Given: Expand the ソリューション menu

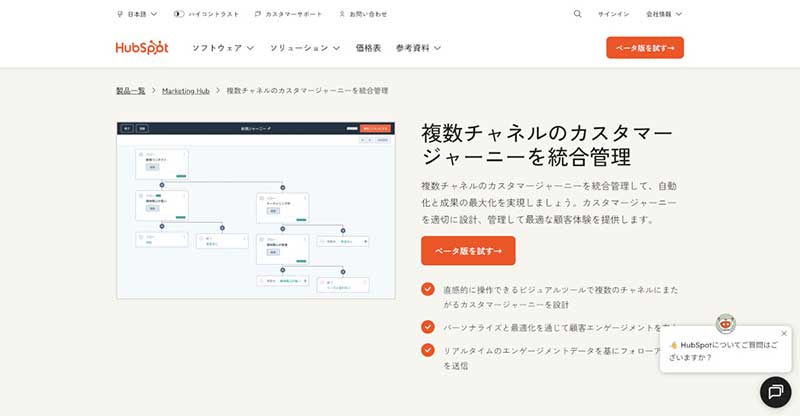Looking at the screenshot, I should click(305, 48).
